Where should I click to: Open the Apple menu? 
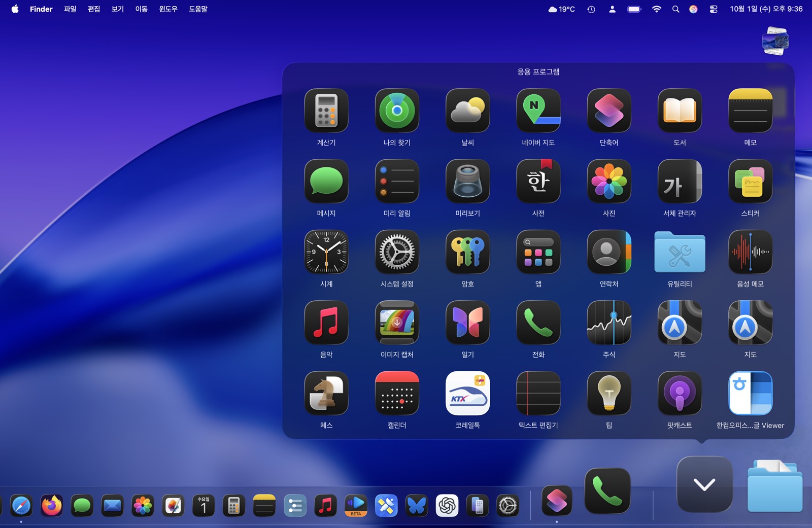(x=15, y=9)
